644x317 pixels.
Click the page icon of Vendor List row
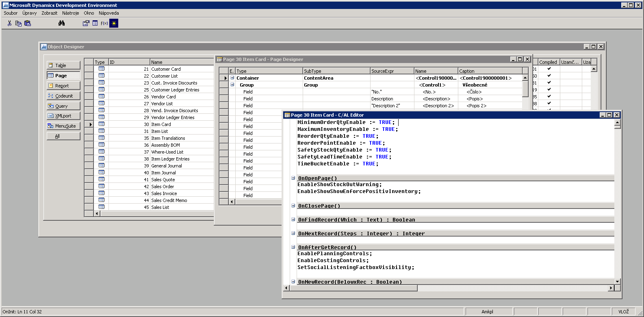tap(101, 104)
